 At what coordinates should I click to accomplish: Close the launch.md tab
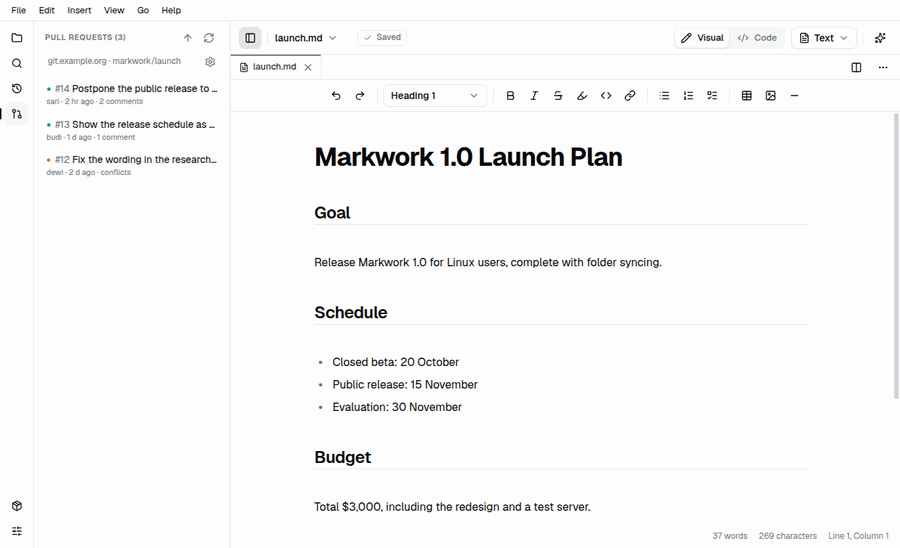point(308,68)
